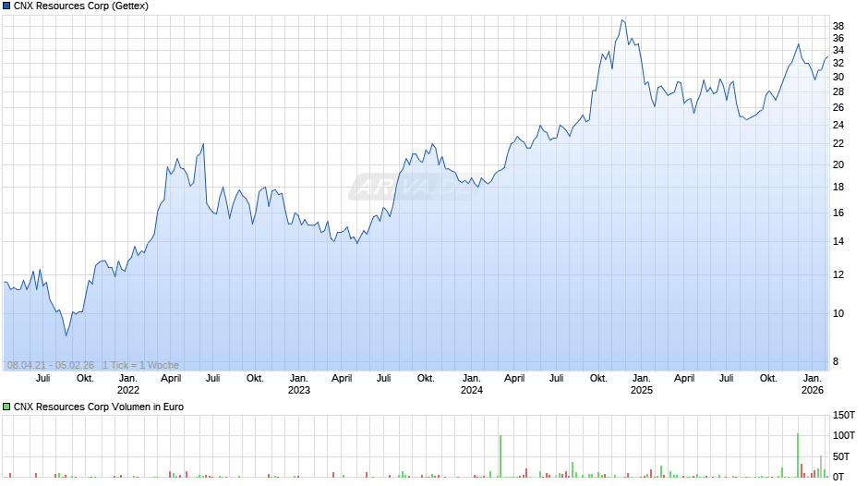Click the price axis label 28
The width and height of the screenshot is (868, 486).
click(838, 92)
